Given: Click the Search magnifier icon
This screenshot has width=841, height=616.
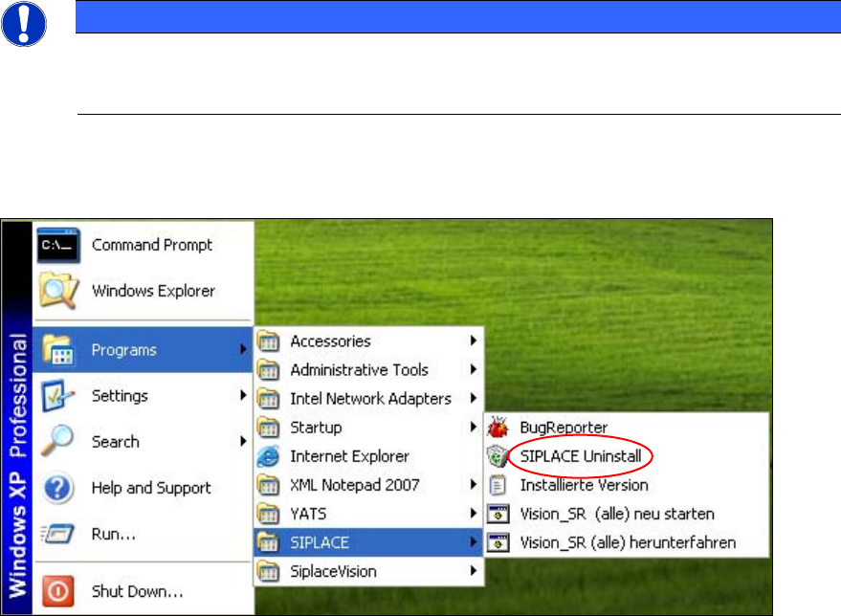Looking at the screenshot, I should tap(57, 441).
